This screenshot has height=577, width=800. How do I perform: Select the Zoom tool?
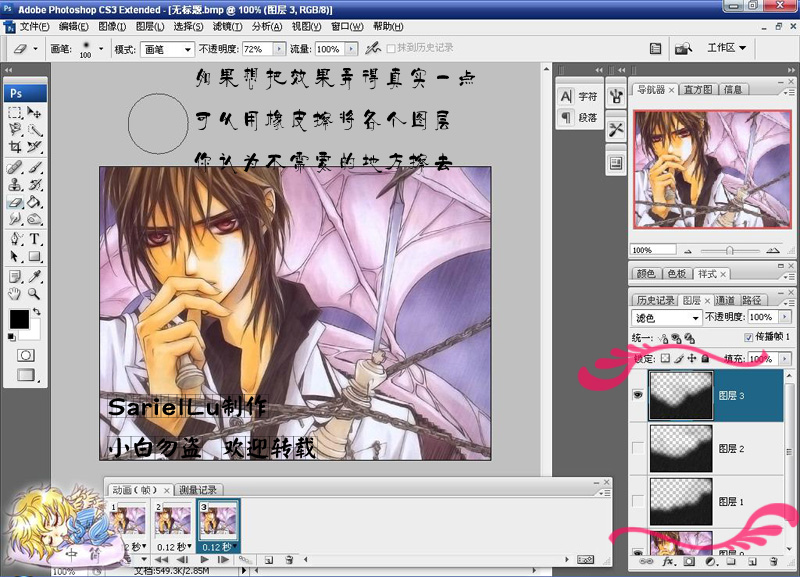34,294
